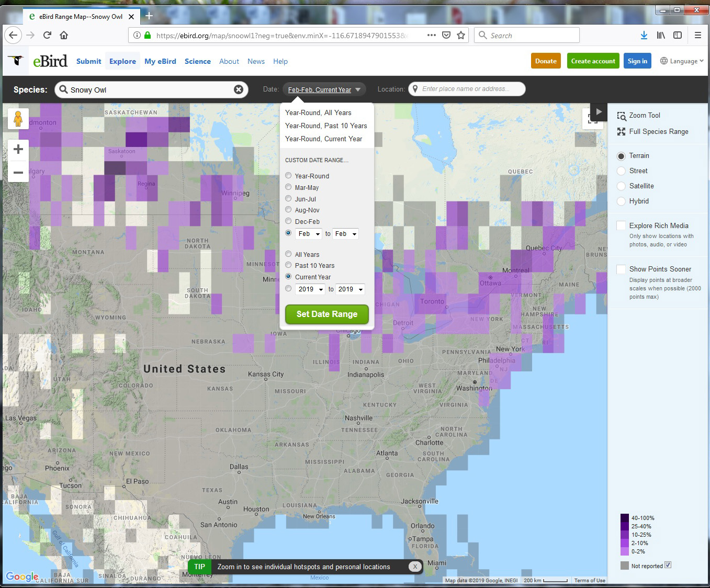This screenshot has height=588, width=710.
Task: Select the Mar-May radio option
Action: pyautogui.click(x=288, y=187)
